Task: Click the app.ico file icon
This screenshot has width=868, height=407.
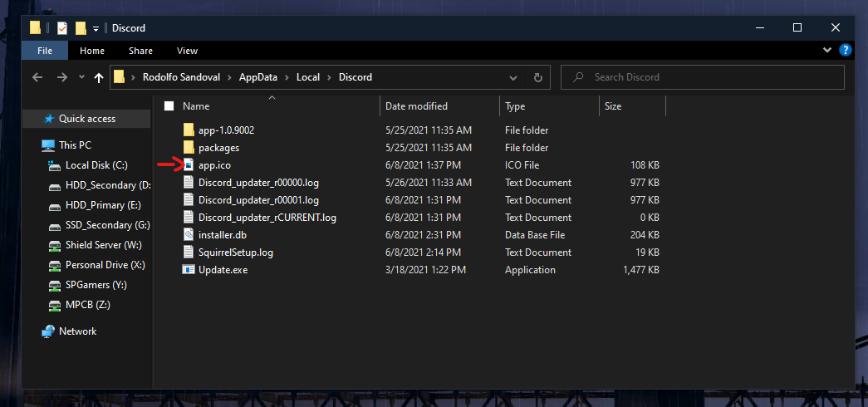Action: coord(189,165)
